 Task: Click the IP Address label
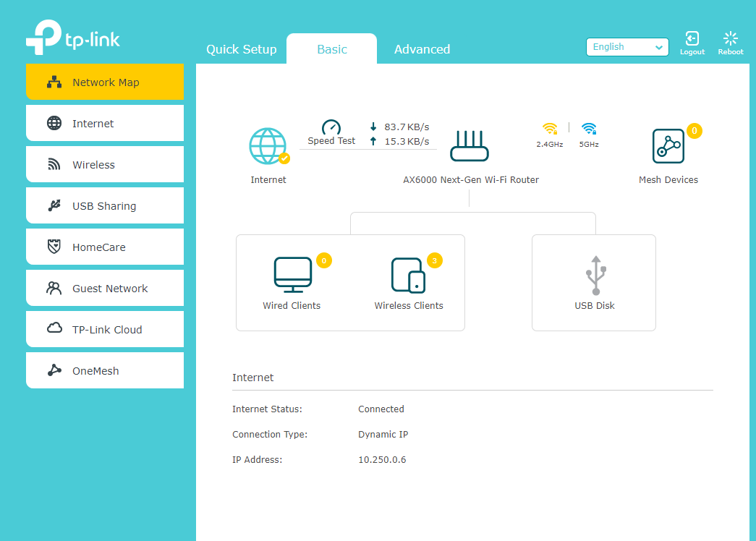[x=257, y=459]
